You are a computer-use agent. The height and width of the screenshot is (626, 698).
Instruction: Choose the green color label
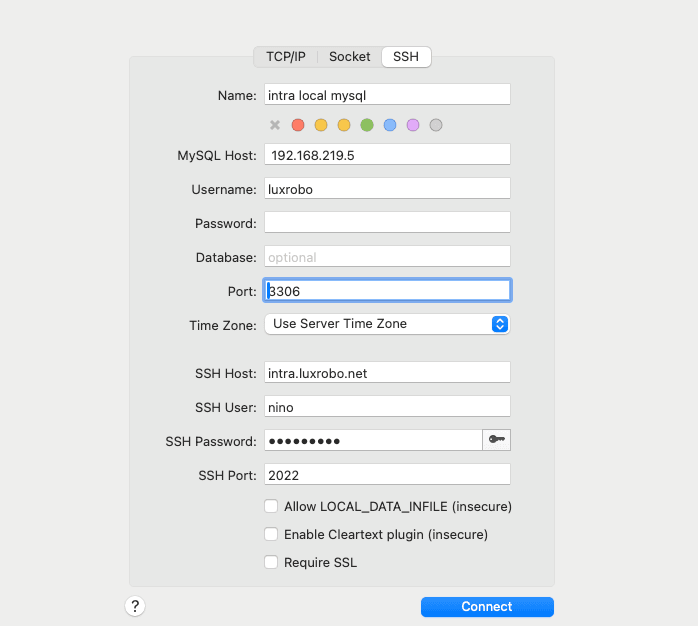pos(367,125)
